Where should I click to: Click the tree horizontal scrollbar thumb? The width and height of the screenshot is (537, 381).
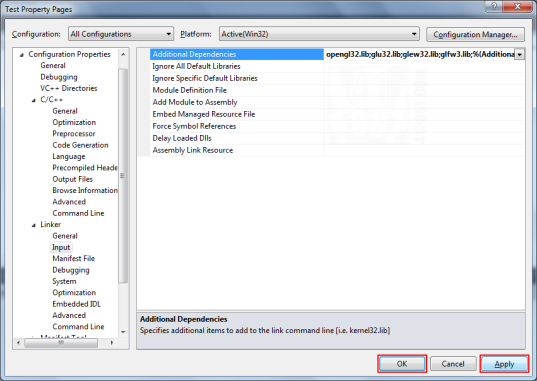pos(61,343)
